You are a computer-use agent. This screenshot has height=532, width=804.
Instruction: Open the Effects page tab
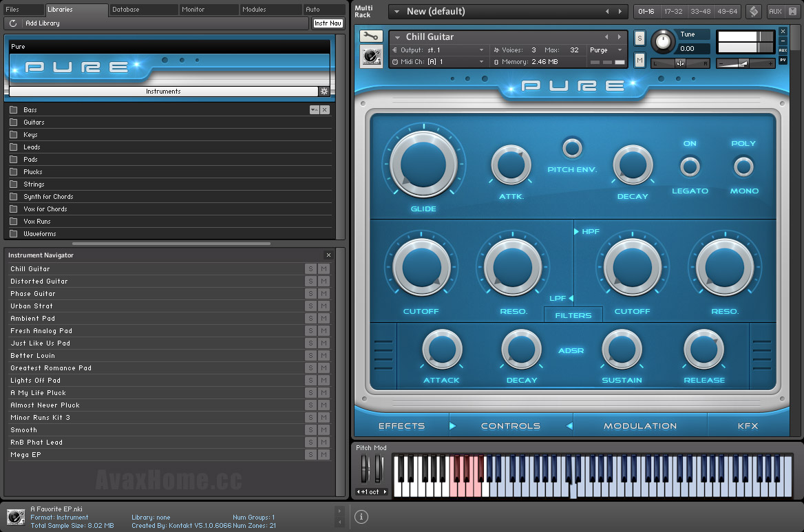[x=401, y=426]
